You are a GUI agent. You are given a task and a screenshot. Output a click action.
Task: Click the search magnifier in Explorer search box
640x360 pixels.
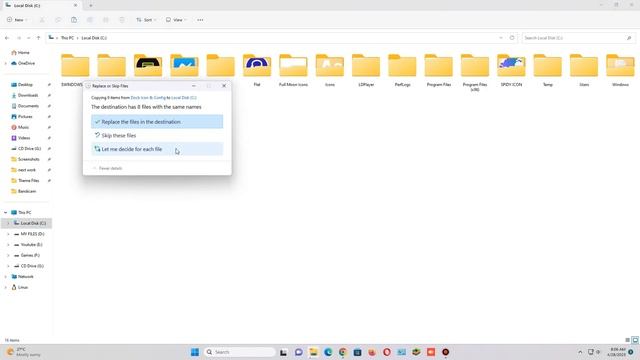[629, 38]
